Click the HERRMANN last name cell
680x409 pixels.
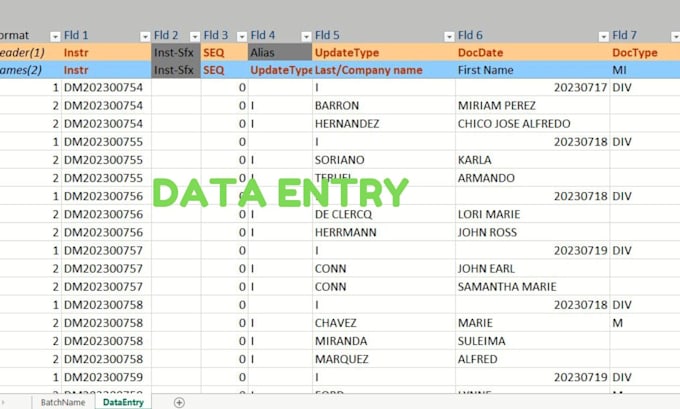click(x=383, y=232)
